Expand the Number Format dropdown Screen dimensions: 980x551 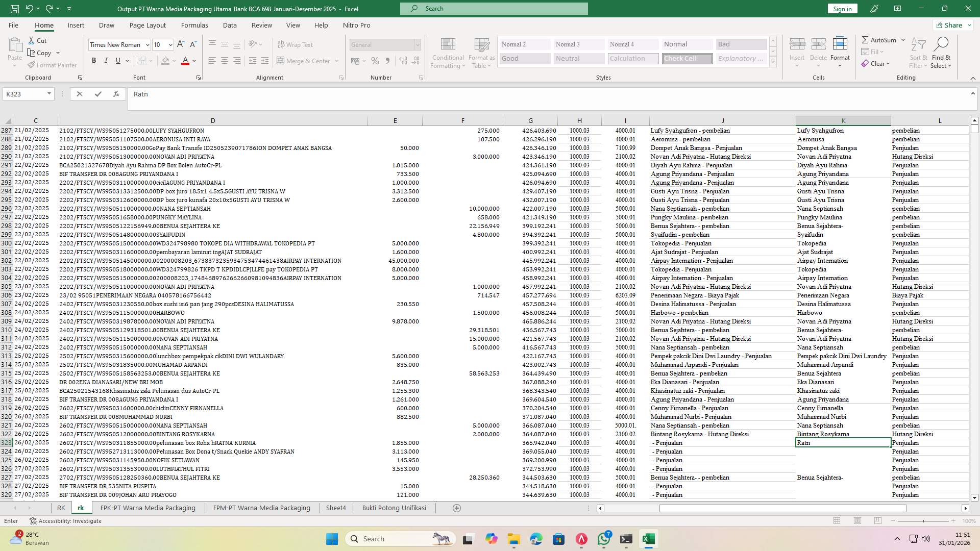pos(418,44)
